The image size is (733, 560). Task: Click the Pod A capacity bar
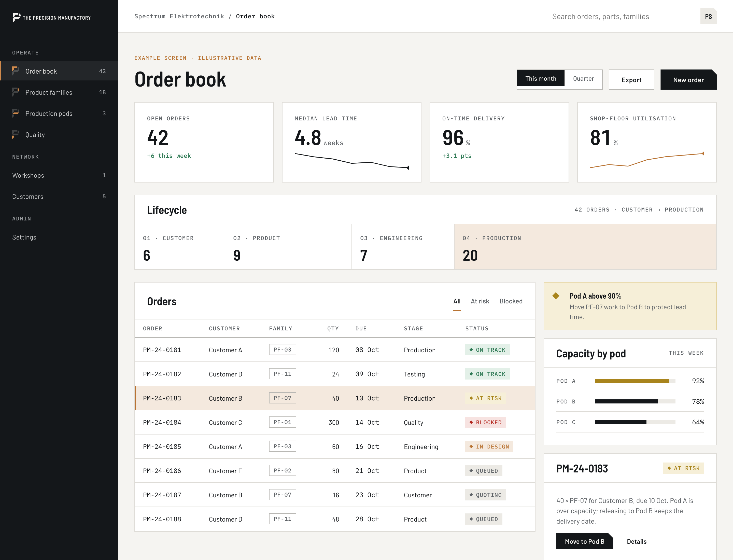[x=635, y=381]
